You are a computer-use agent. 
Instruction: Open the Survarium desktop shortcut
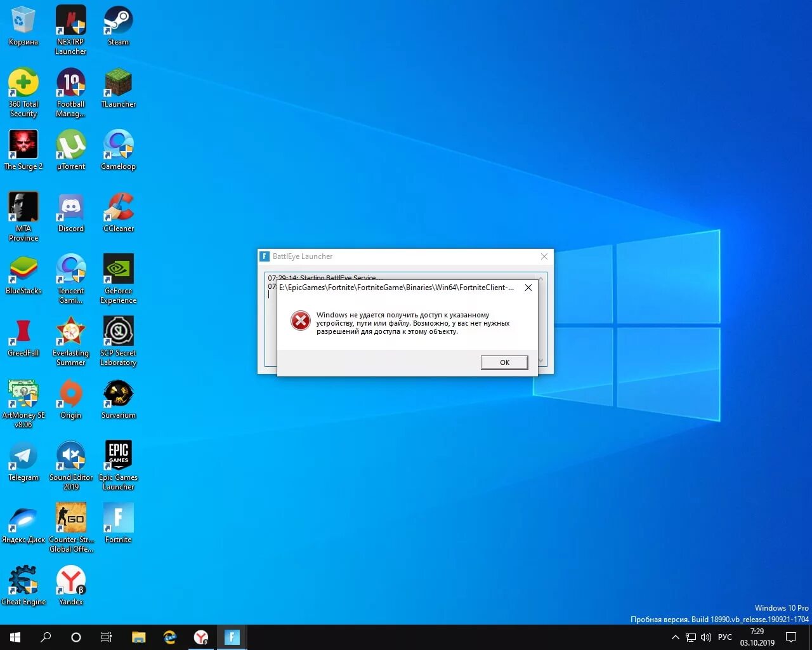[119, 399]
